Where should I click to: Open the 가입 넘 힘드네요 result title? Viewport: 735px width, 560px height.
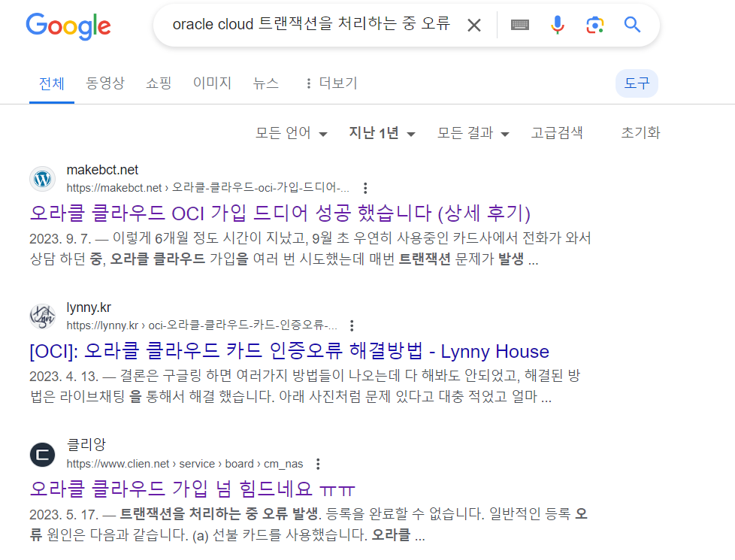[192, 489]
